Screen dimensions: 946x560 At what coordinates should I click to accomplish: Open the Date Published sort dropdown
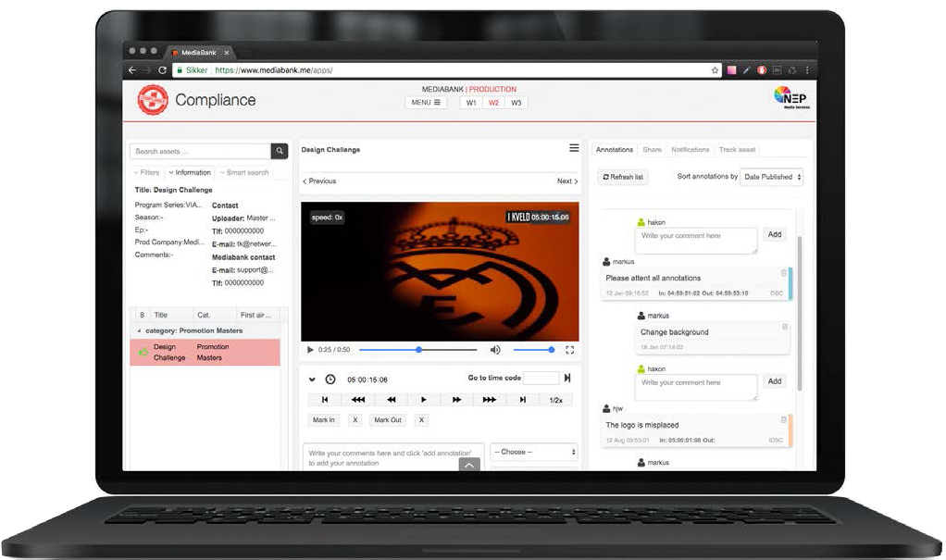pos(772,177)
